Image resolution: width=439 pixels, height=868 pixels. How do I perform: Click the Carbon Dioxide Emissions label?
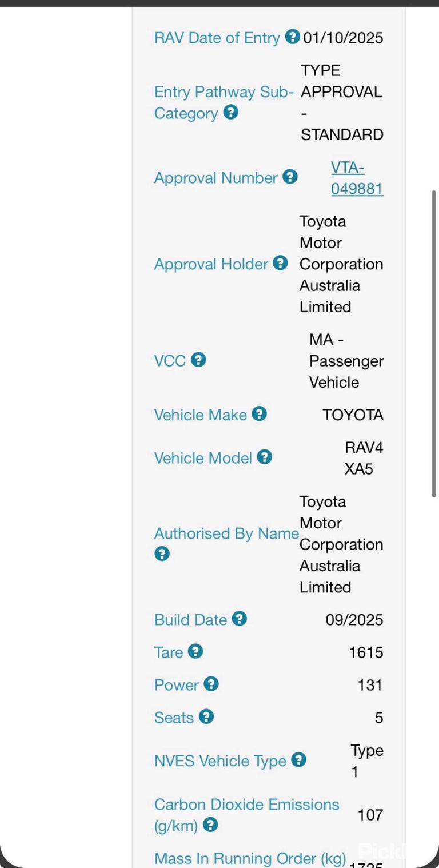tap(246, 814)
